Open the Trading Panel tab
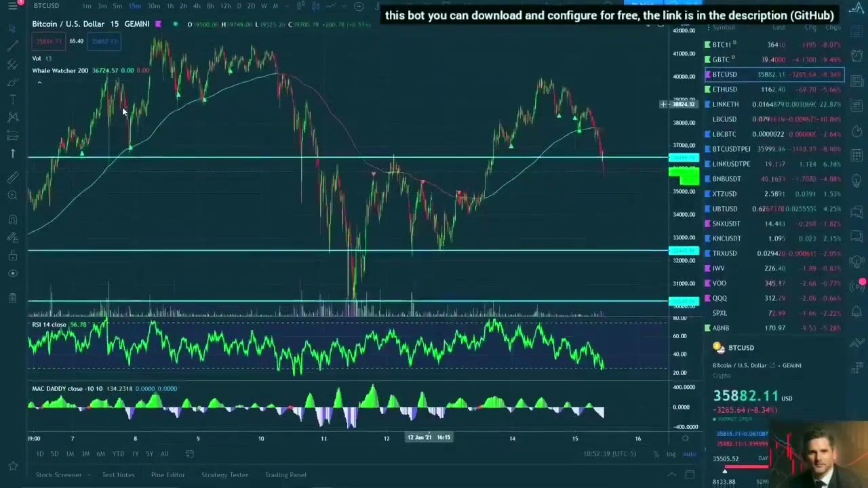 click(x=285, y=475)
